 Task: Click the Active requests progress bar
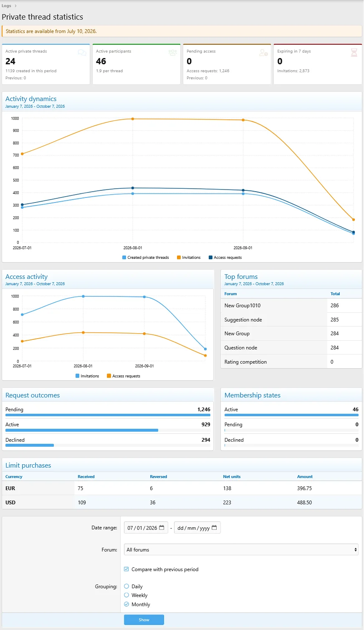pyautogui.click(x=108, y=430)
